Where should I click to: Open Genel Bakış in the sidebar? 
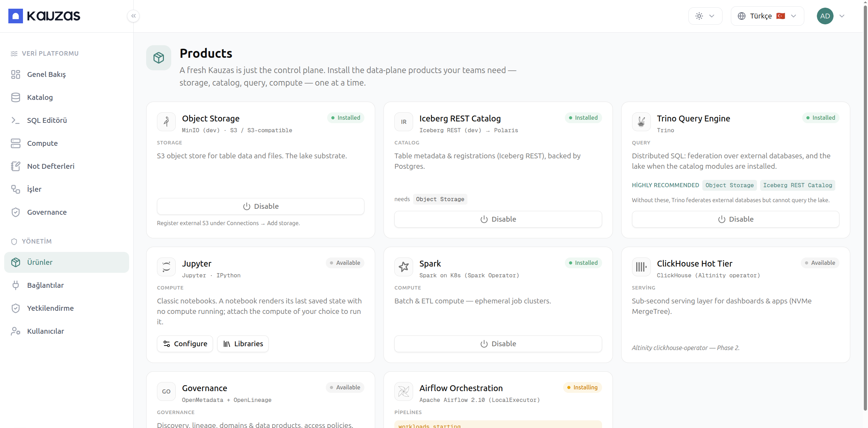pyautogui.click(x=66, y=74)
